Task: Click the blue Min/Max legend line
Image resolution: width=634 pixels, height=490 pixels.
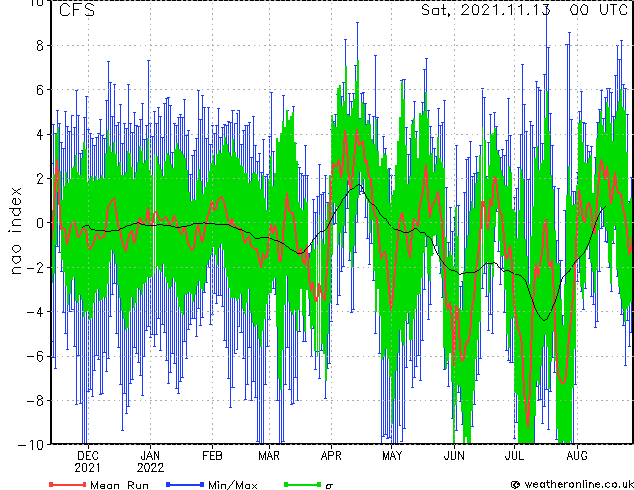Action: 185,484
